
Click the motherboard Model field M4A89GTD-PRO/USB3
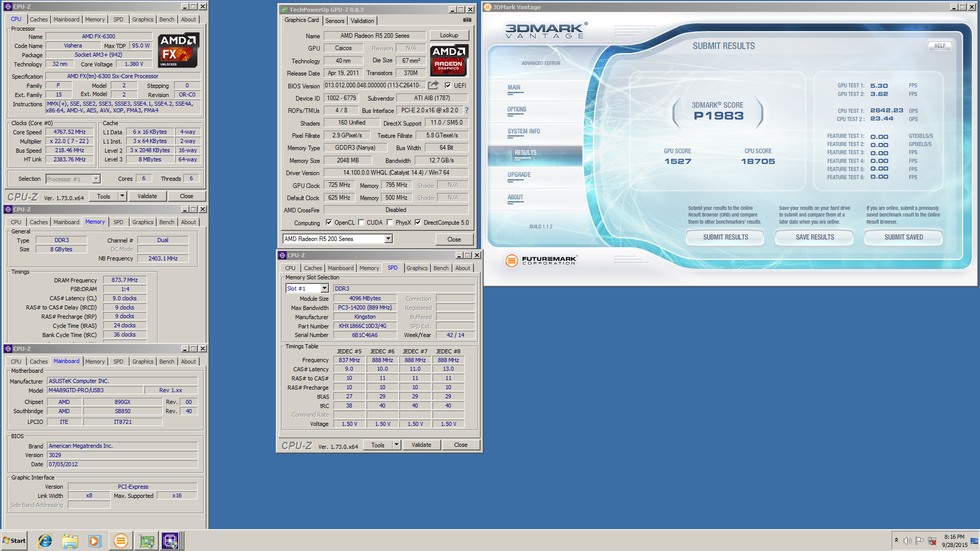pyautogui.click(x=94, y=390)
